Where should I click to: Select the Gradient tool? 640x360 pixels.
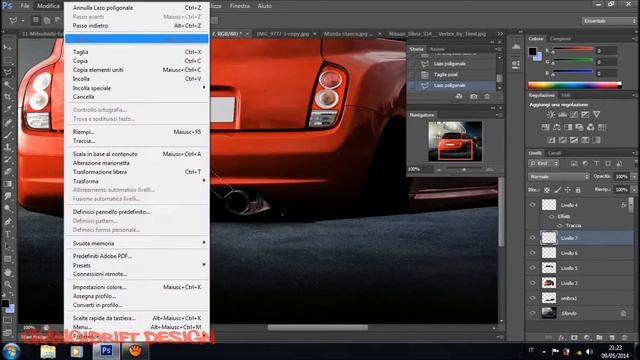[x=8, y=184]
